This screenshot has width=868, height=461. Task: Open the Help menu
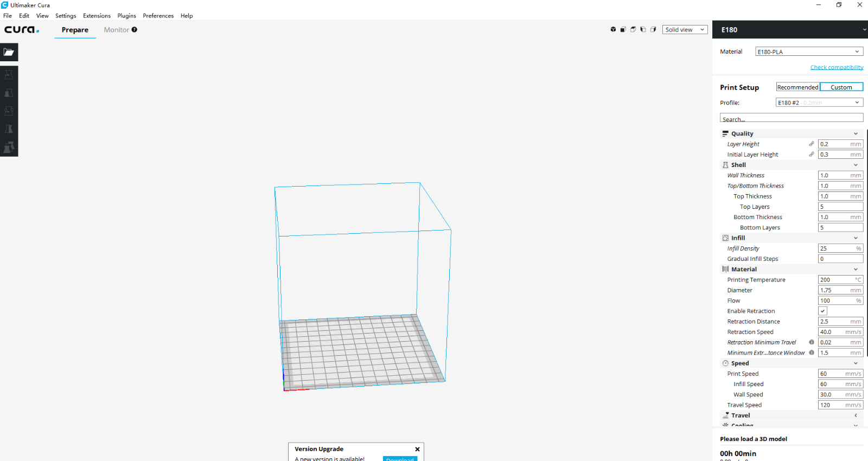point(187,16)
